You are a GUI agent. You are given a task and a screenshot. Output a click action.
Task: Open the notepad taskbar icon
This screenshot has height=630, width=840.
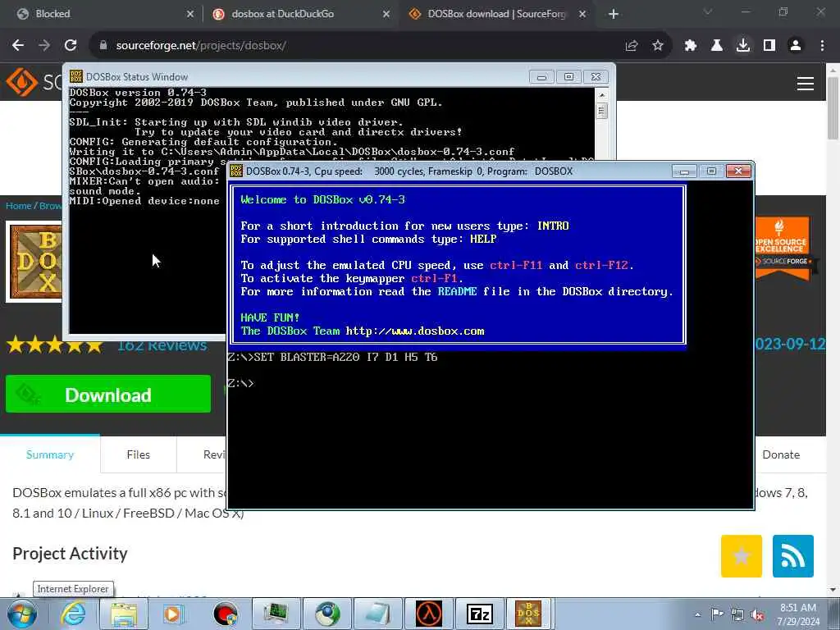[377, 614]
